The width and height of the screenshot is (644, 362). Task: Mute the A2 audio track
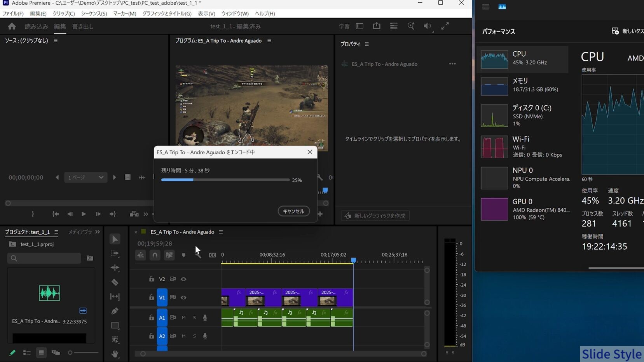[183, 336]
